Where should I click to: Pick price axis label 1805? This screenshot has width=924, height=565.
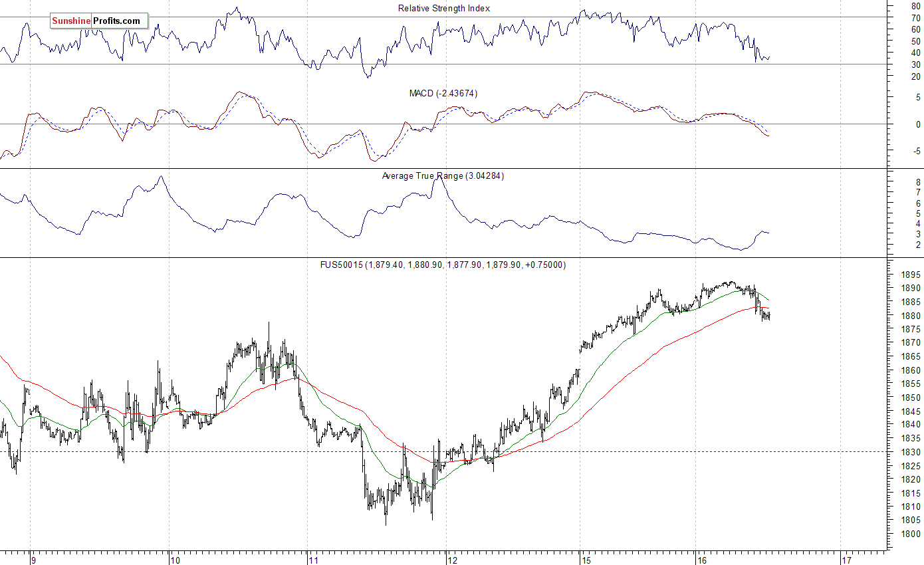point(912,520)
